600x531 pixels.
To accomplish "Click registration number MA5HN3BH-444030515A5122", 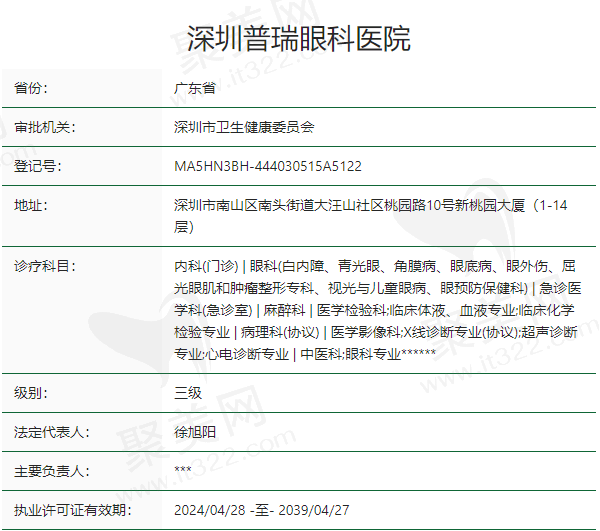I will pyautogui.click(x=268, y=166).
